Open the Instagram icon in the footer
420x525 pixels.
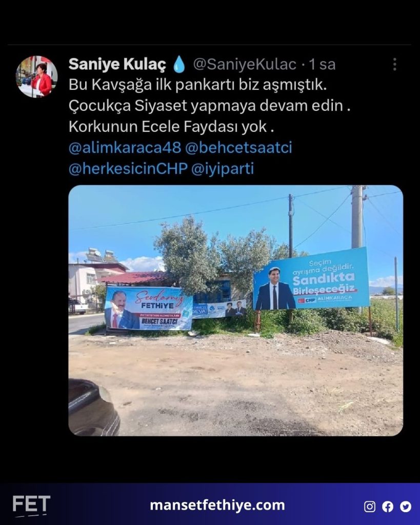pos(369,507)
